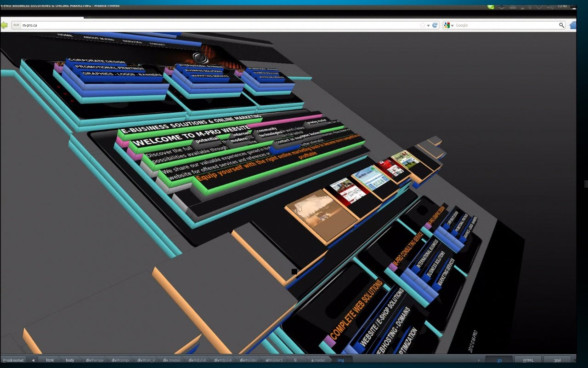Open the Firefox home page icon

point(573,25)
